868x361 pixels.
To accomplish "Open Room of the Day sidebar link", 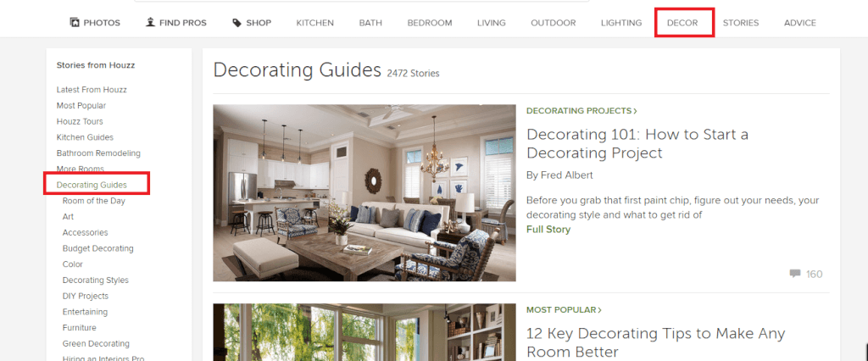I will coord(93,201).
